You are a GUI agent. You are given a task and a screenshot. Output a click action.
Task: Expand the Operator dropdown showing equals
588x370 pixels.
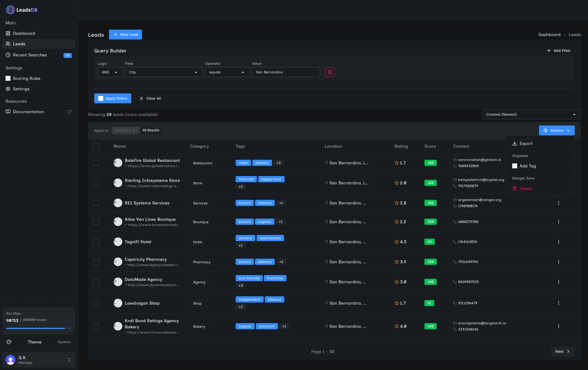(x=227, y=72)
